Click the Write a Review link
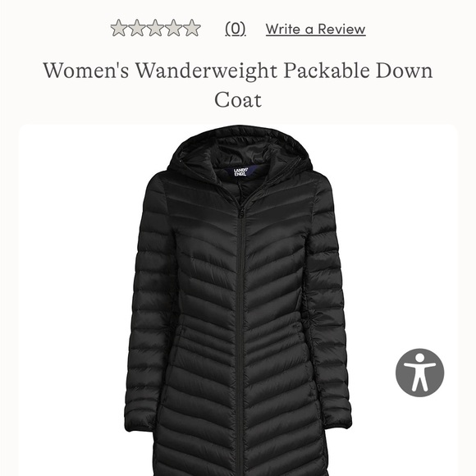The image size is (476, 476). 315,30
